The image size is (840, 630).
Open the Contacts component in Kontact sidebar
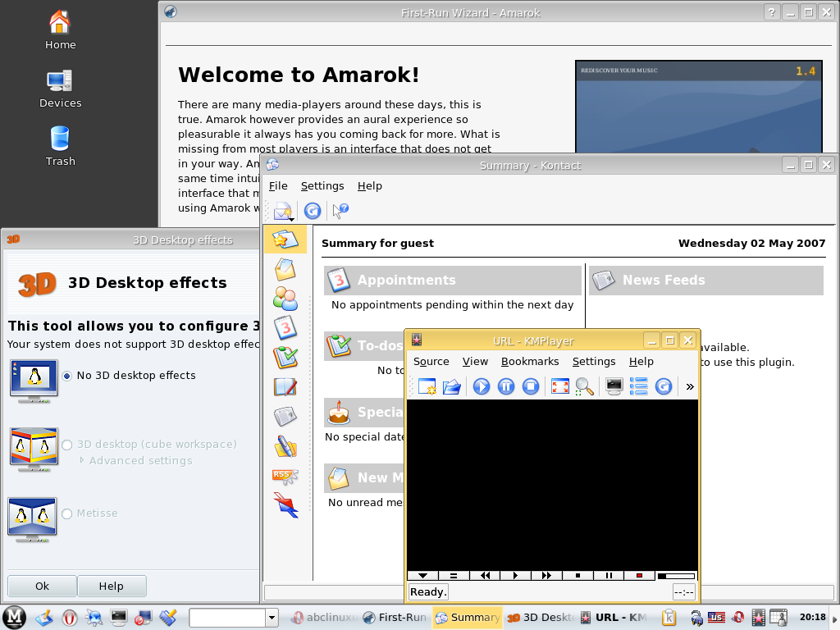285,299
